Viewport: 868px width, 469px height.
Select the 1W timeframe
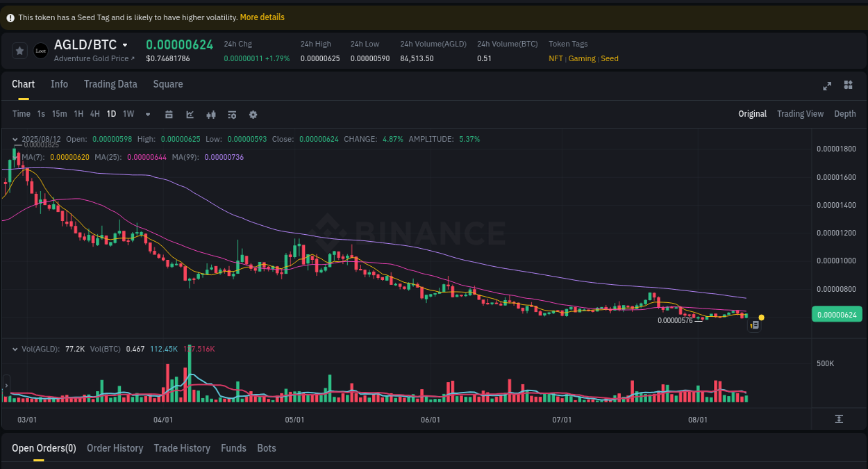pyautogui.click(x=128, y=114)
